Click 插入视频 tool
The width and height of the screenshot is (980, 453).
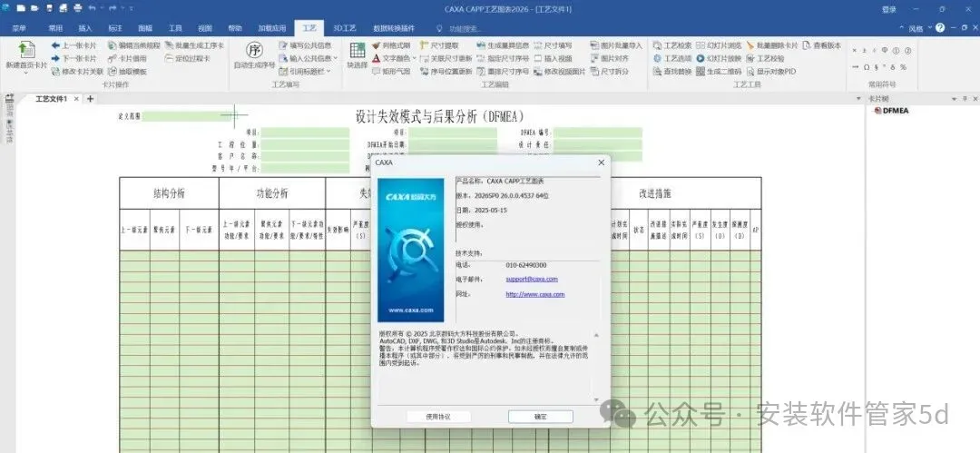pyautogui.click(x=553, y=58)
